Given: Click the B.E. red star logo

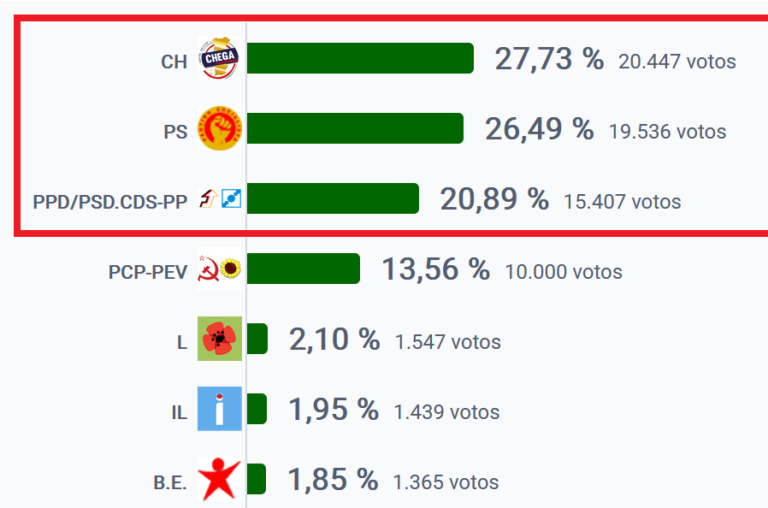Looking at the screenshot, I should (x=220, y=480).
